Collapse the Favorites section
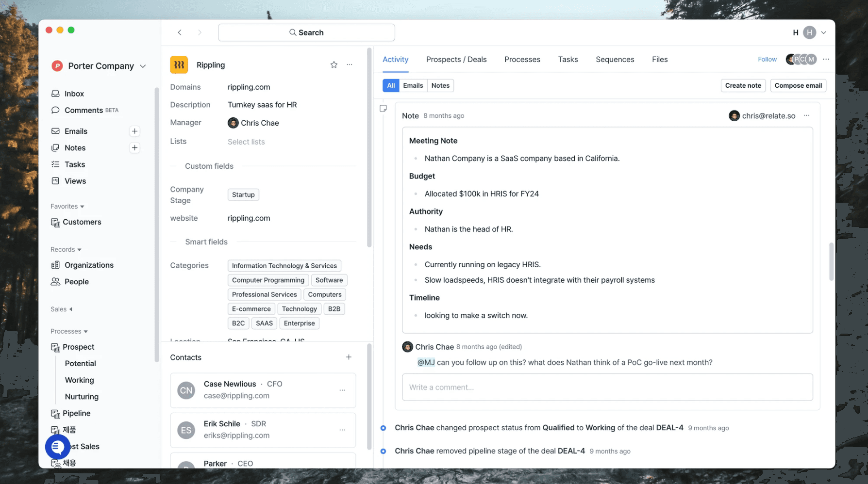The width and height of the screenshot is (868, 484). pyautogui.click(x=67, y=206)
